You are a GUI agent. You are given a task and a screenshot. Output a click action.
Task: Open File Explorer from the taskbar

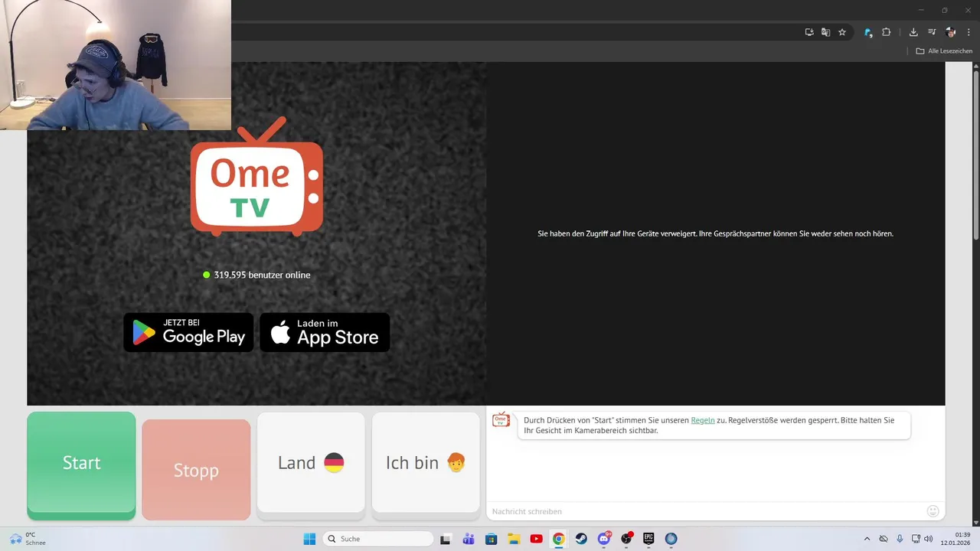pos(514,539)
